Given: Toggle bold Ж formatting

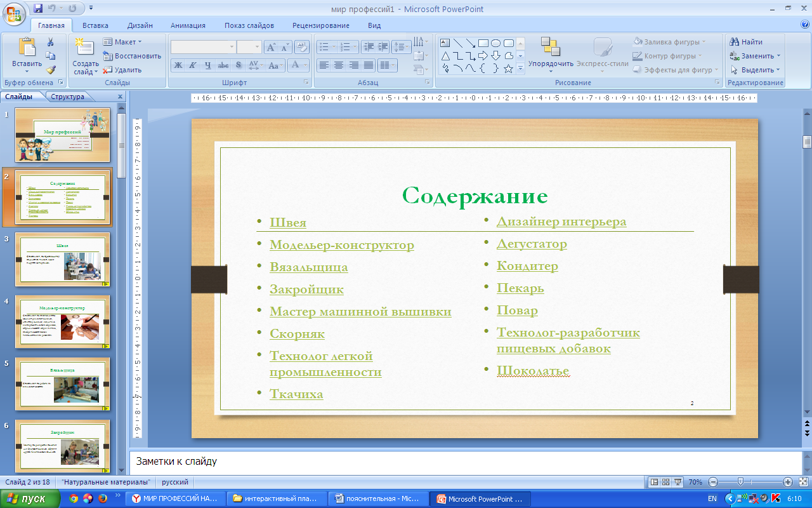Looking at the screenshot, I should pos(178,65).
